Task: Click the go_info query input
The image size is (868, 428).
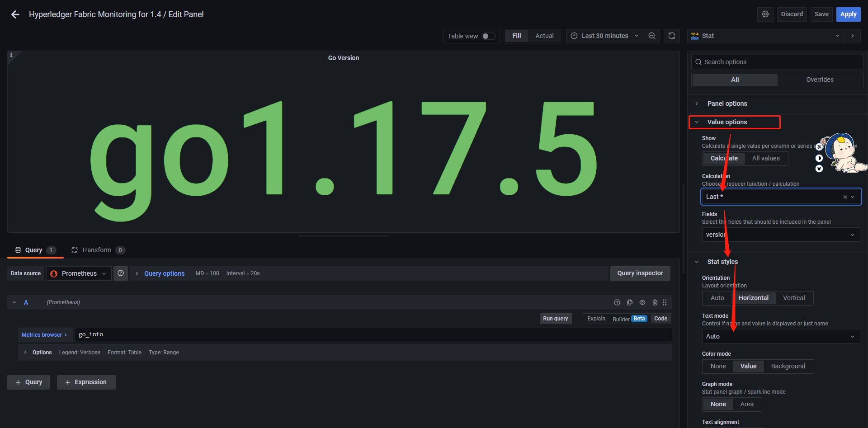Action: 373,335
